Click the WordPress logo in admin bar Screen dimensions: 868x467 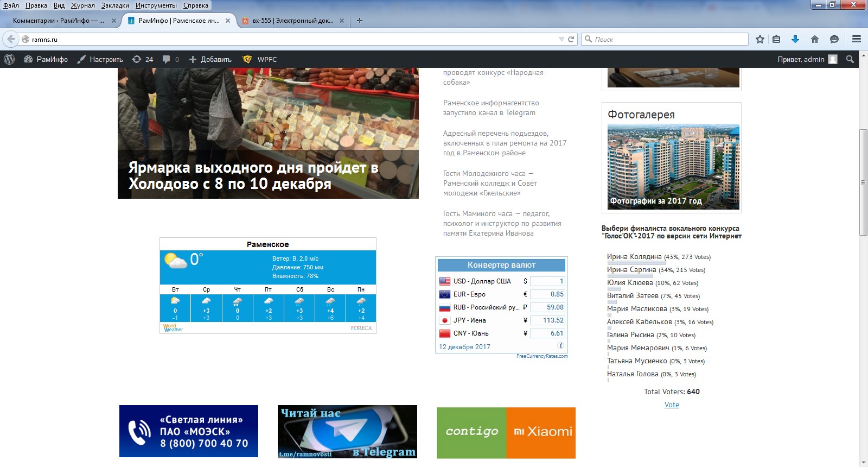[x=9, y=59]
